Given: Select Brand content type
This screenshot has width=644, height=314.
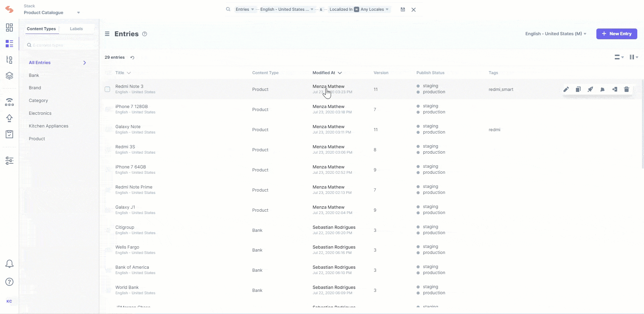Looking at the screenshot, I should pyautogui.click(x=35, y=88).
